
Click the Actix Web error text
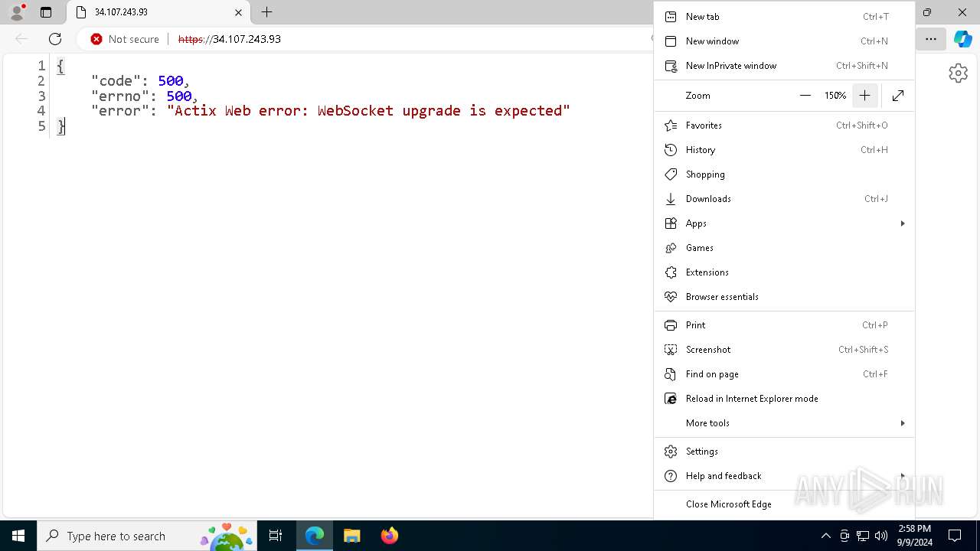[368, 111]
